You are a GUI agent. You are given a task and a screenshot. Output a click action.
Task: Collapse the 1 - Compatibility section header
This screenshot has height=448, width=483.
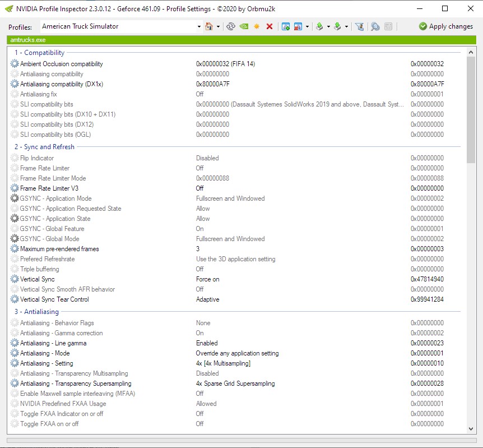click(x=39, y=53)
